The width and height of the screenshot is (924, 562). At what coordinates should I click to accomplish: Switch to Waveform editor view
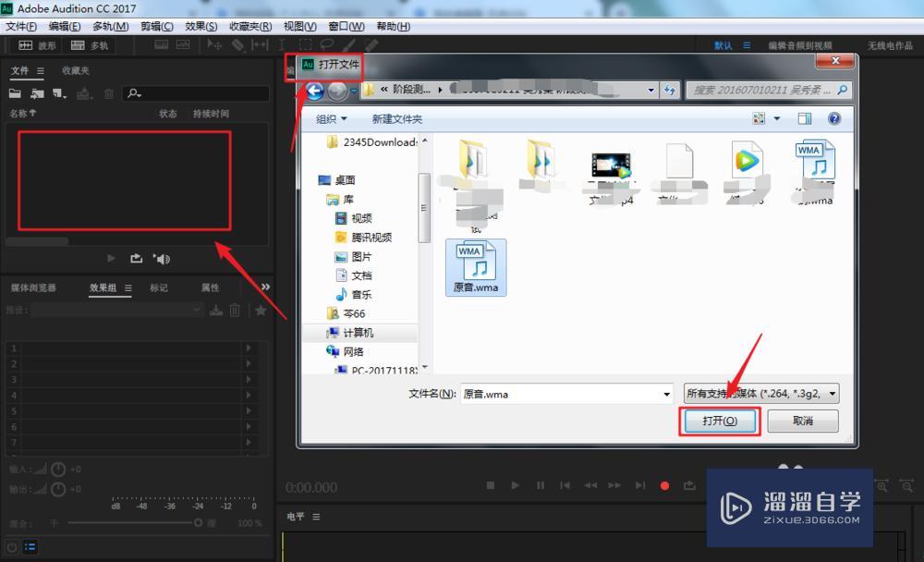pos(37,45)
